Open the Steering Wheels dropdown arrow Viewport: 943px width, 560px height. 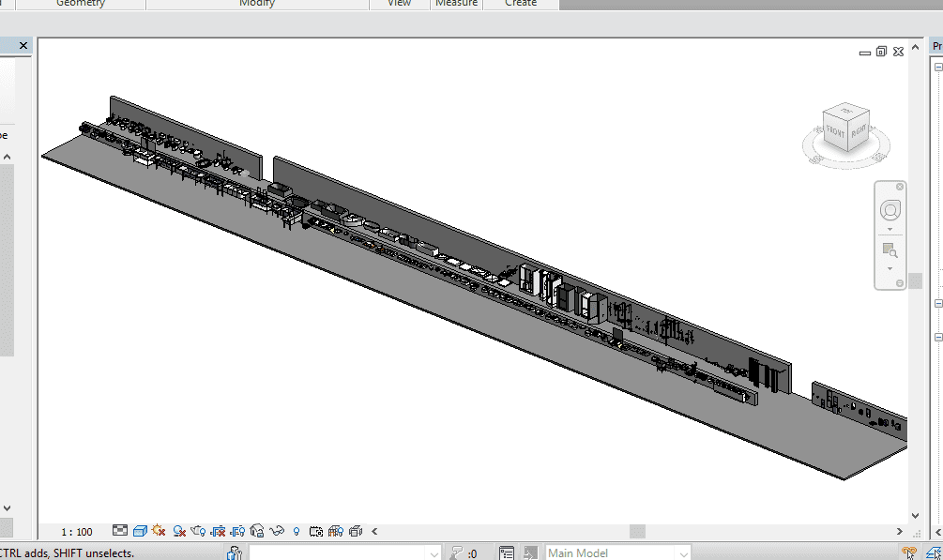[890, 229]
